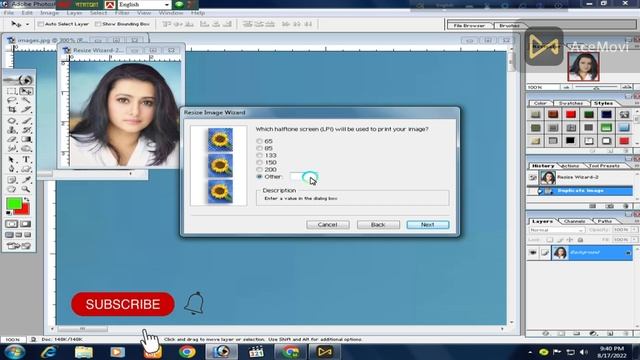
Task: Switch to the Swatches tab
Action: (570, 103)
